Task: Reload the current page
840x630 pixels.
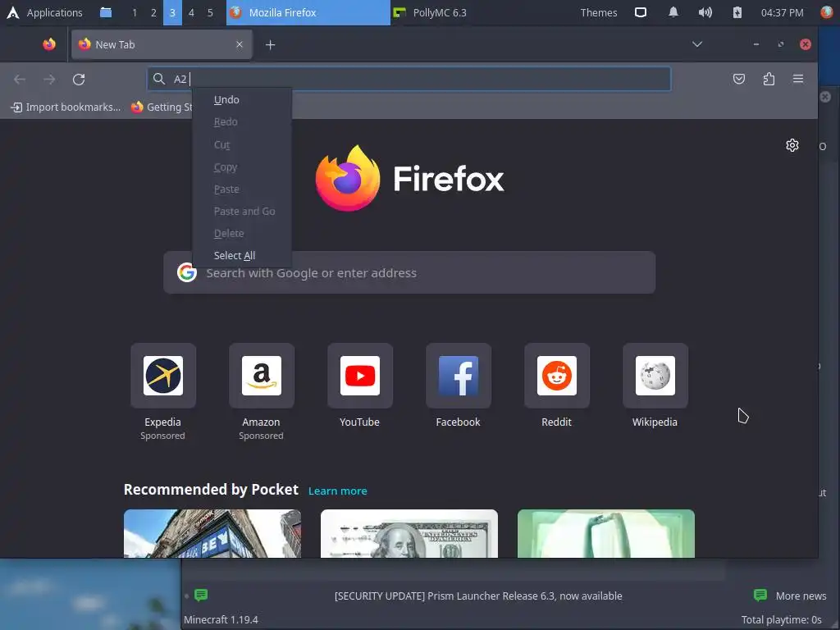Action: pyautogui.click(x=79, y=80)
